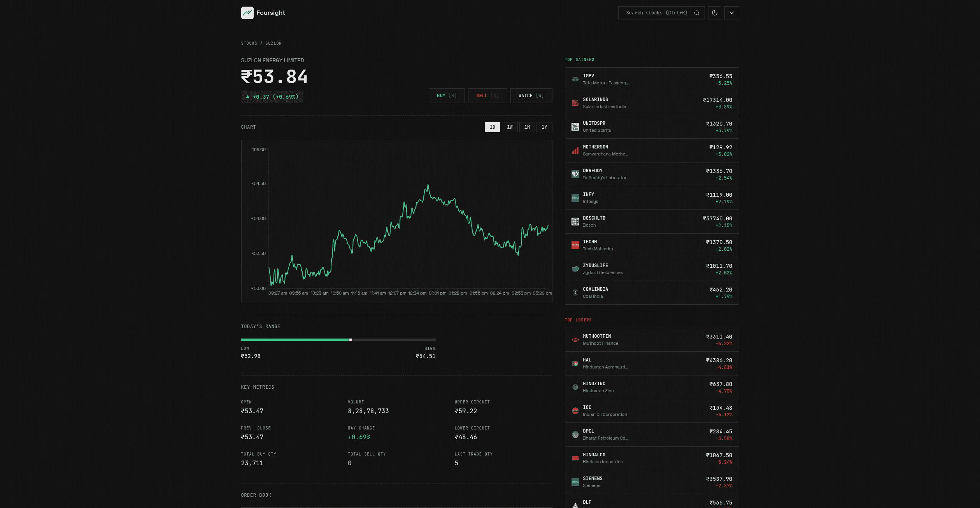Click the search magnifier icon
980x508 pixels.
click(x=697, y=13)
